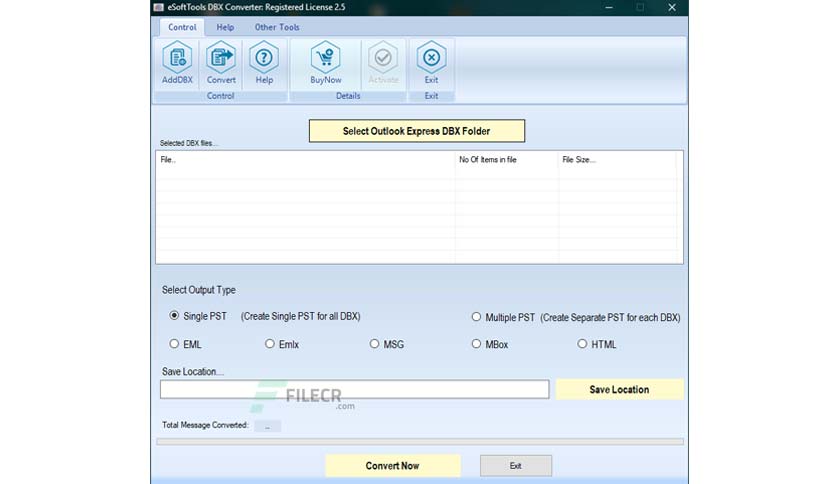Viewport: 836px width, 484px height.
Task: Click the conversion progress bar
Action: [x=420, y=442]
